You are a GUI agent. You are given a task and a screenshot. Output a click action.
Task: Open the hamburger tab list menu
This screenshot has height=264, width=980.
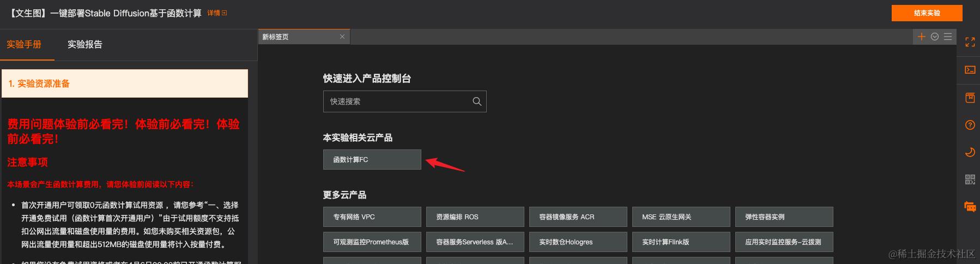pyautogui.click(x=948, y=37)
